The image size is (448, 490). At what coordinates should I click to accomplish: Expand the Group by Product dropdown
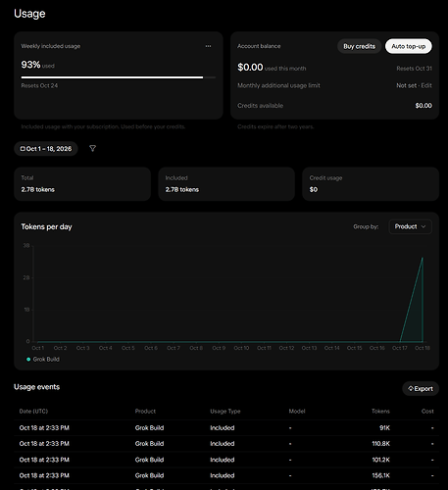point(410,226)
